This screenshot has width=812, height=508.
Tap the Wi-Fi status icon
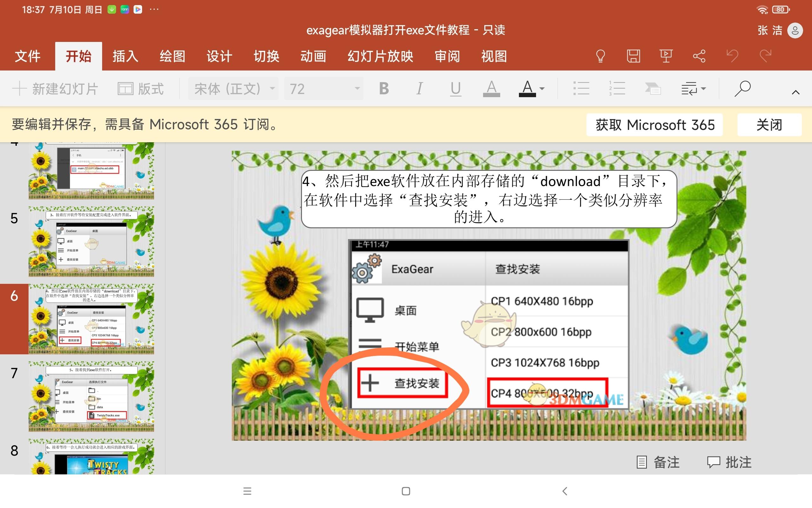[x=762, y=10]
